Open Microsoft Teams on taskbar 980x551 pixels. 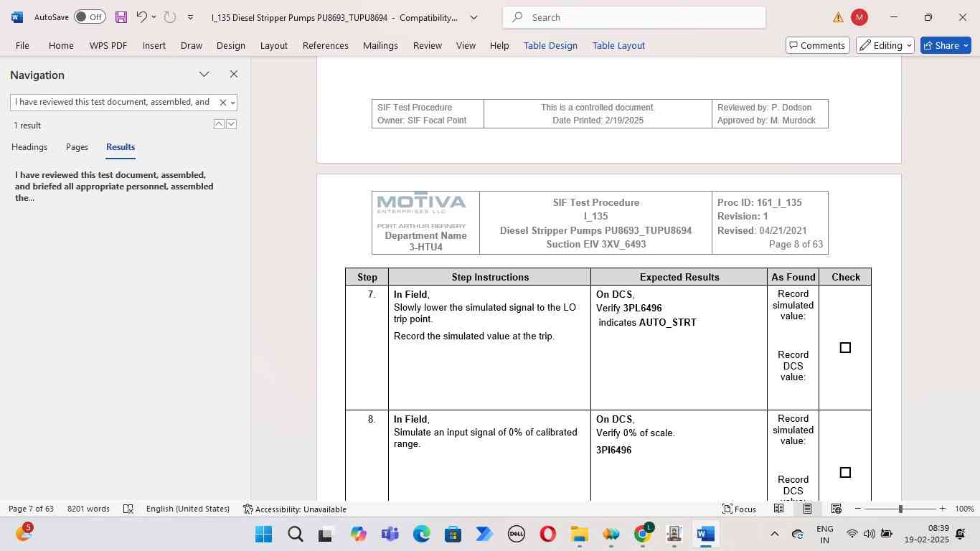390,534
